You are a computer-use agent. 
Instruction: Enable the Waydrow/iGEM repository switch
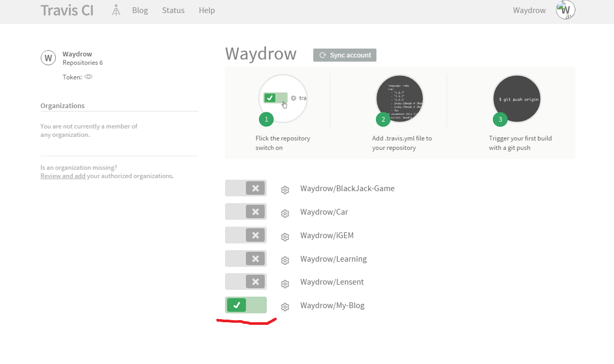[x=246, y=235]
